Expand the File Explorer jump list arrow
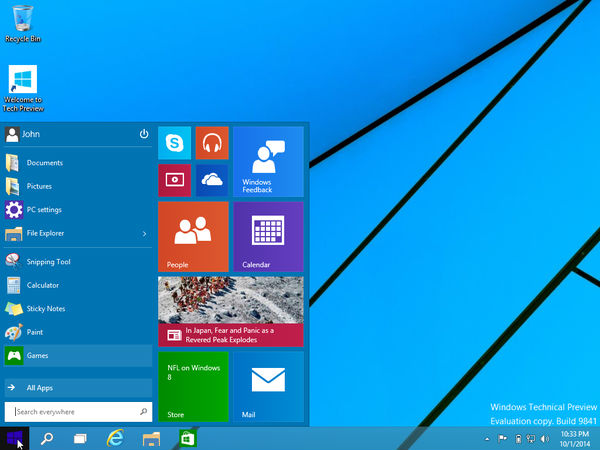600x450 pixels. [x=144, y=234]
